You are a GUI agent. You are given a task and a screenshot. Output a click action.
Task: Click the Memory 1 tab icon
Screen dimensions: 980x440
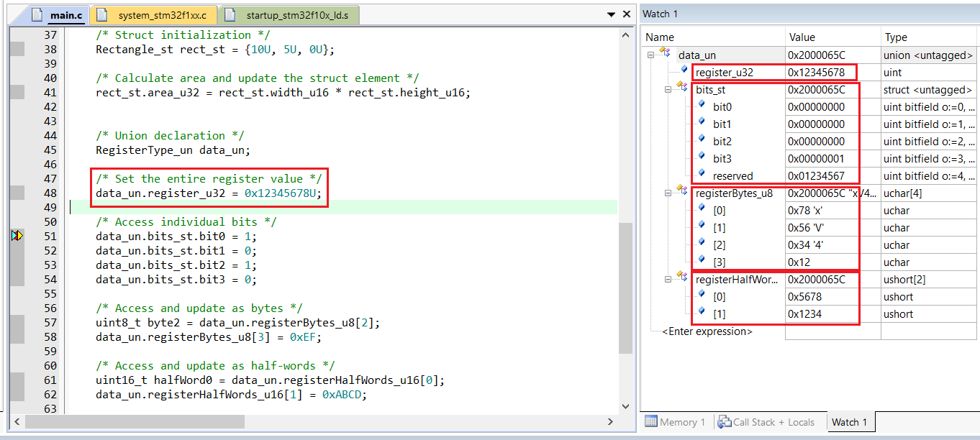651,422
